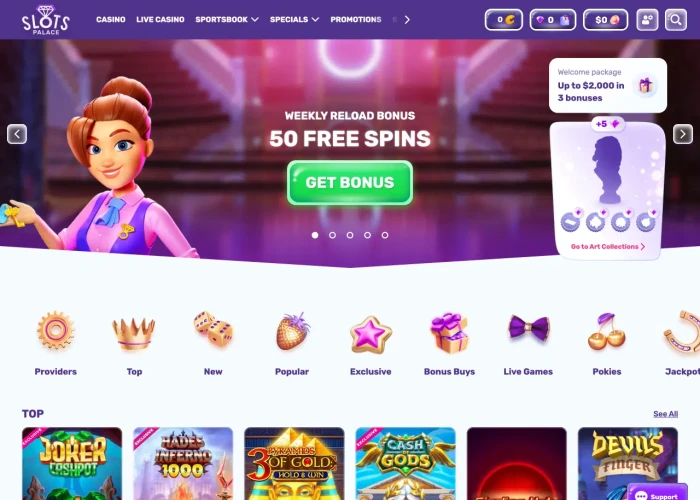Click the green Get Bonus button

tap(350, 183)
